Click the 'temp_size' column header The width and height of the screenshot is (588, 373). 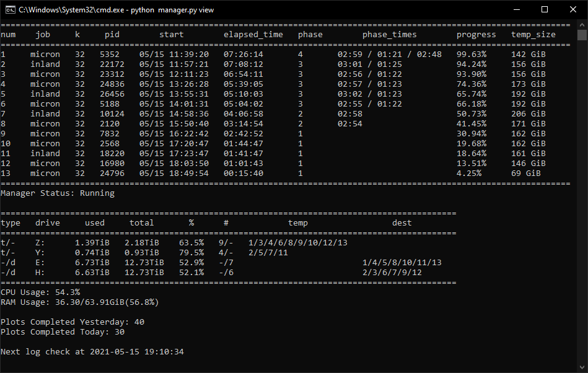pyautogui.click(x=533, y=35)
